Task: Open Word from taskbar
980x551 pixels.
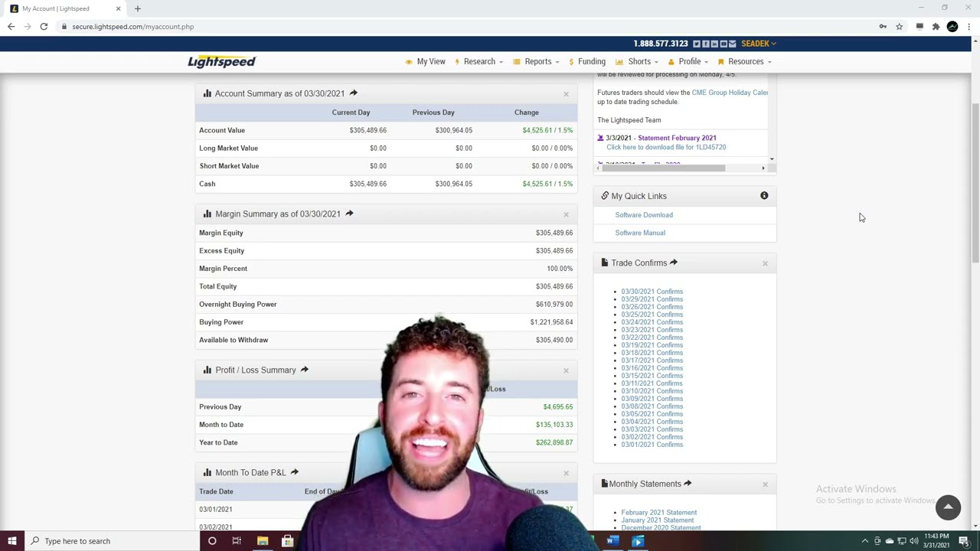Action: click(612, 541)
